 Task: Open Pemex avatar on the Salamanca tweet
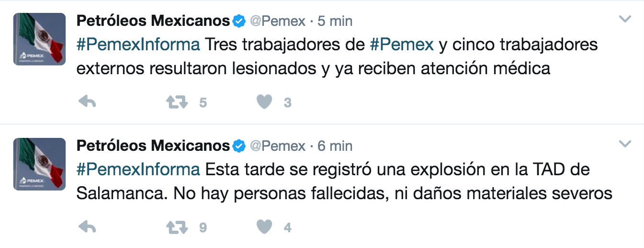point(39,164)
